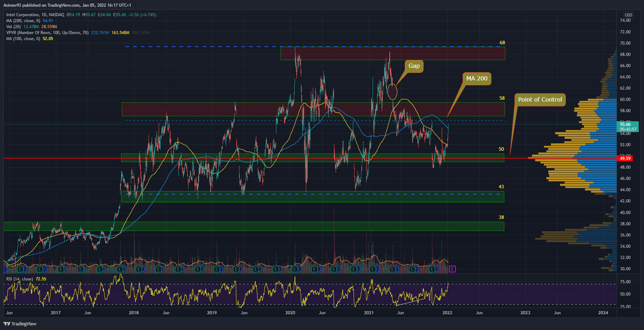Click the 2022 label on time axis

[x=447, y=313]
